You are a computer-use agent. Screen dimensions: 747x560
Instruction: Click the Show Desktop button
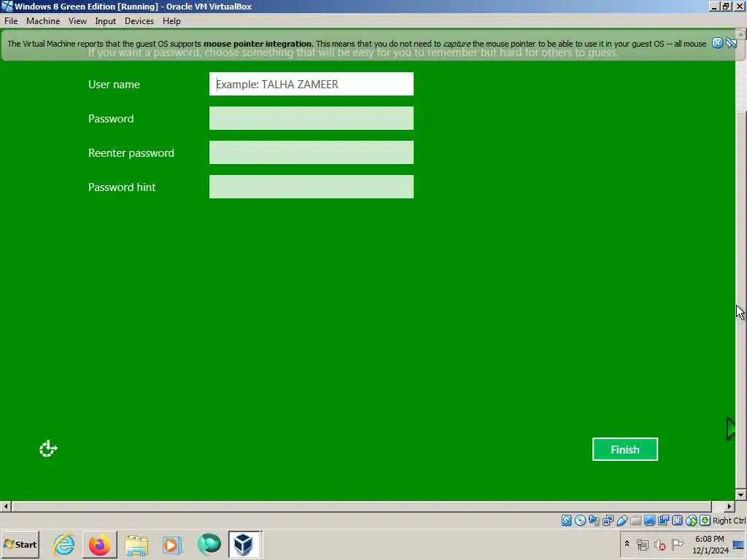click(738, 544)
